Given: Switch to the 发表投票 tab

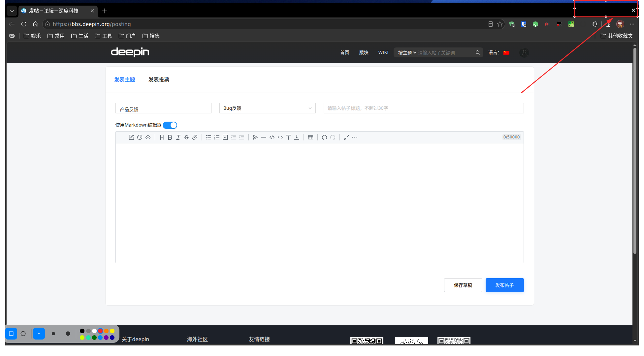Looking at the screenshot, I should point(159,79).
